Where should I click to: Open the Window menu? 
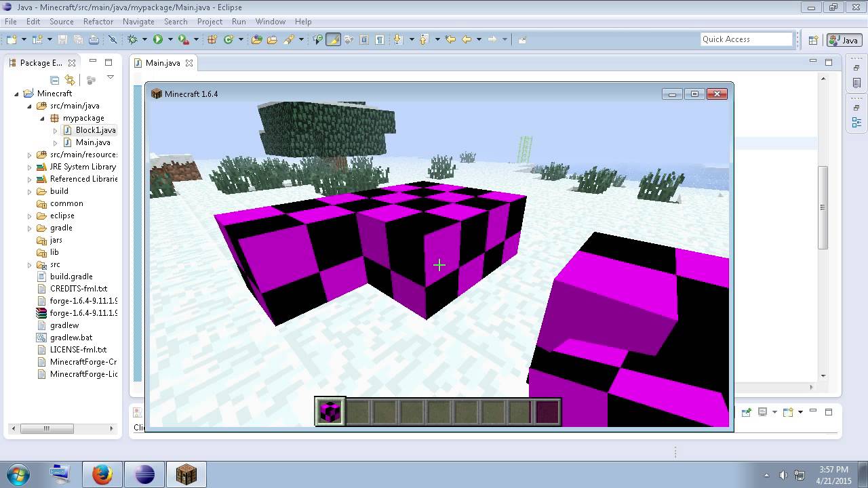(x=270, y=22)
